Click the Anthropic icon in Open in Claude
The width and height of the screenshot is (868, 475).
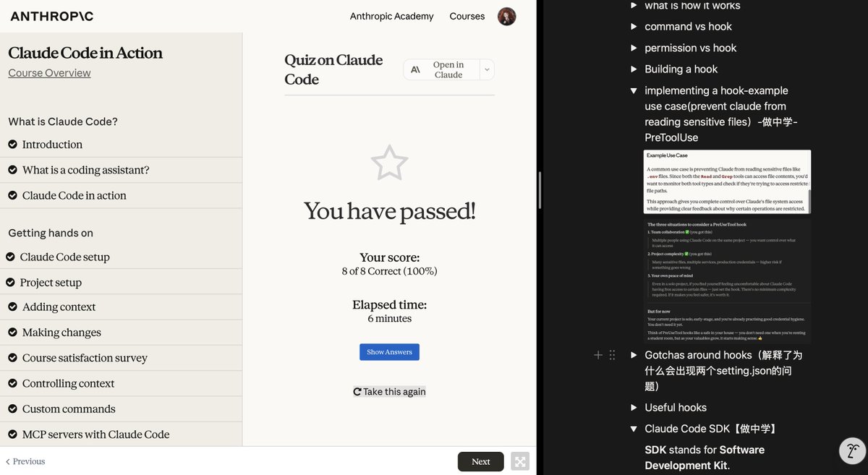(x=415, y=70)
